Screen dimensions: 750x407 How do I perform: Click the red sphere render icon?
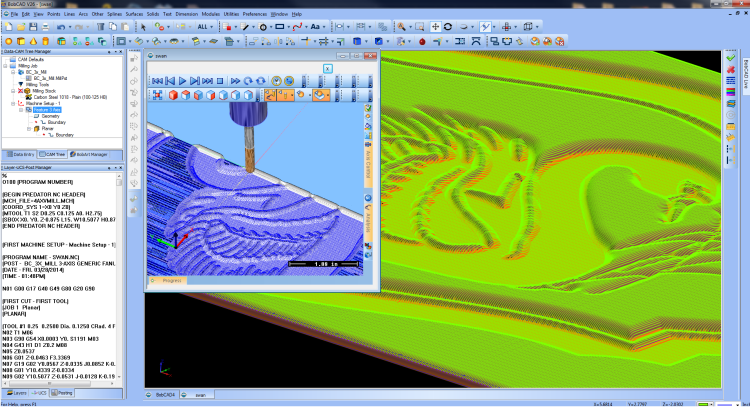tap(422, 42)
